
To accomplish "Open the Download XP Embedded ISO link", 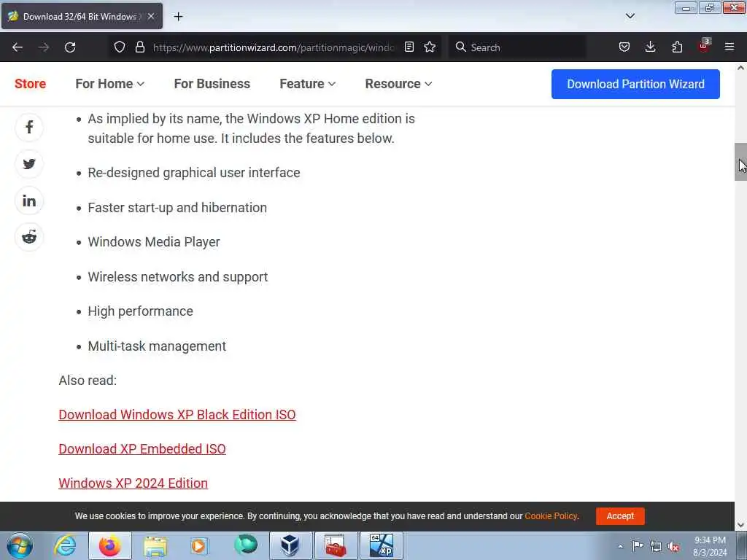I will point(142,449).
